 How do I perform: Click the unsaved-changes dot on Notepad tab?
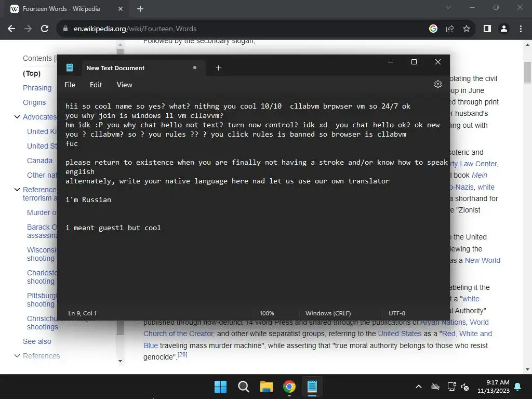tap(195, 68)
